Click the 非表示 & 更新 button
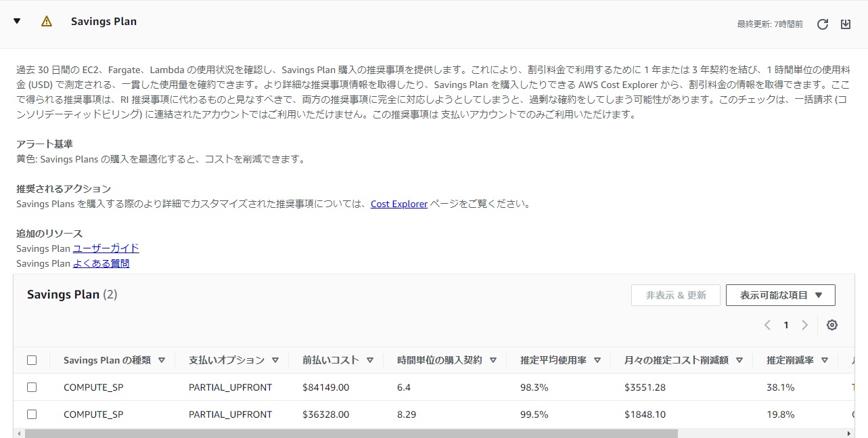868x438 pixels. (x=676, y=295)
